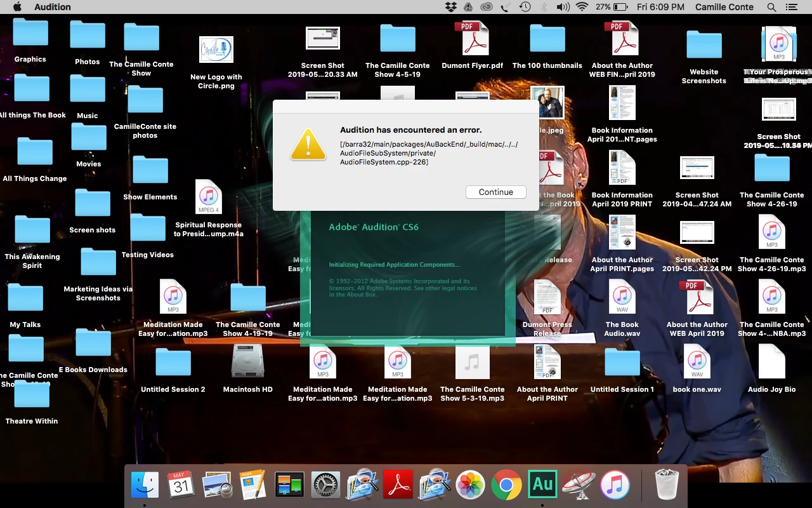The height and width of the screenshot is (508, 812).
Task: Click 'Initializing Required Application Components' splash text
Action: pyautogui.click(x=395, y=264)
